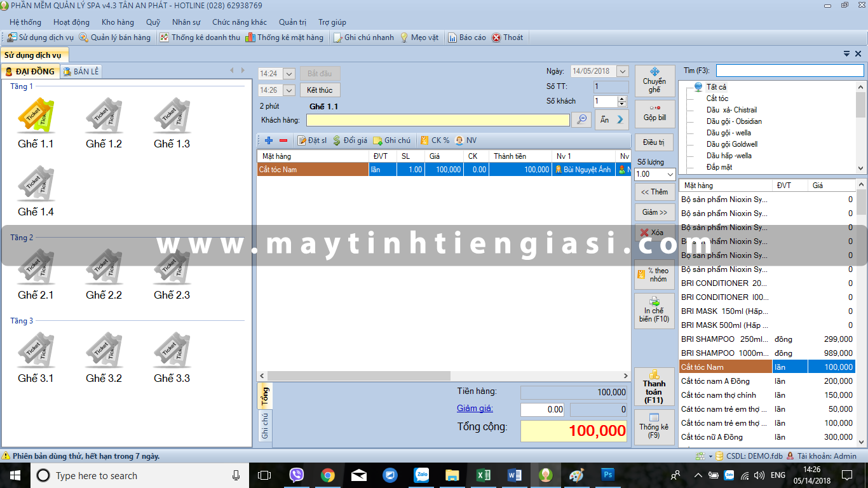
Task: Open the window position dropdown arrow beside tab close
Action: pyautogui.click(x=847, y=54)
